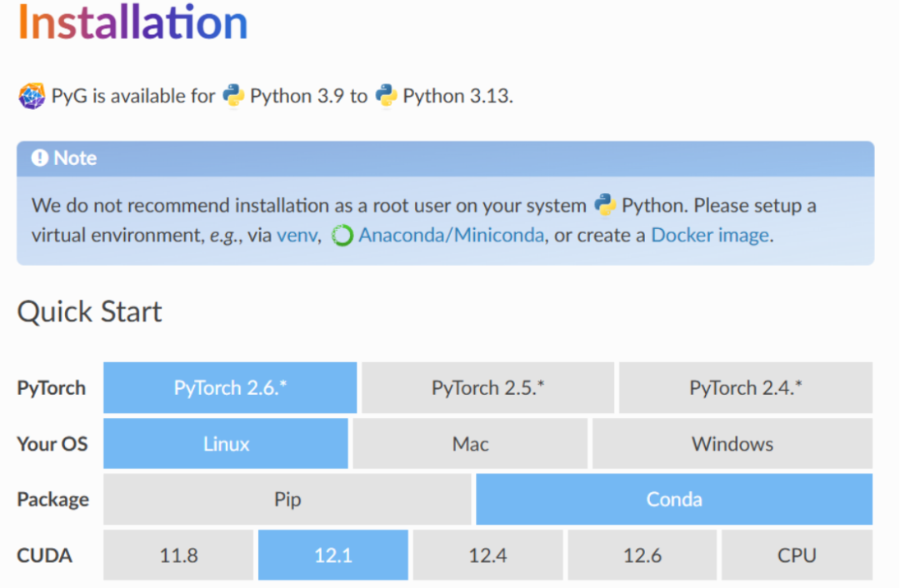900x588 pixels.
Task: Switch to PyTorch 2.4.* version
Action: [x=746, y=388]
